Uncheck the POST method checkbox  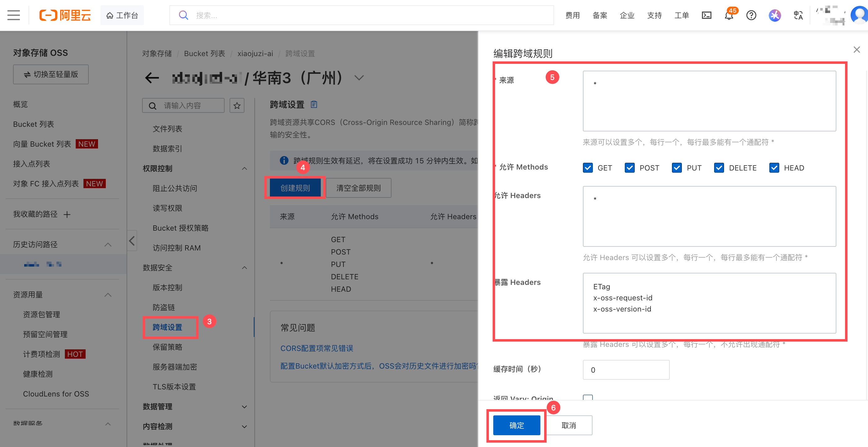pyautogui.click(x=629, y=168)
